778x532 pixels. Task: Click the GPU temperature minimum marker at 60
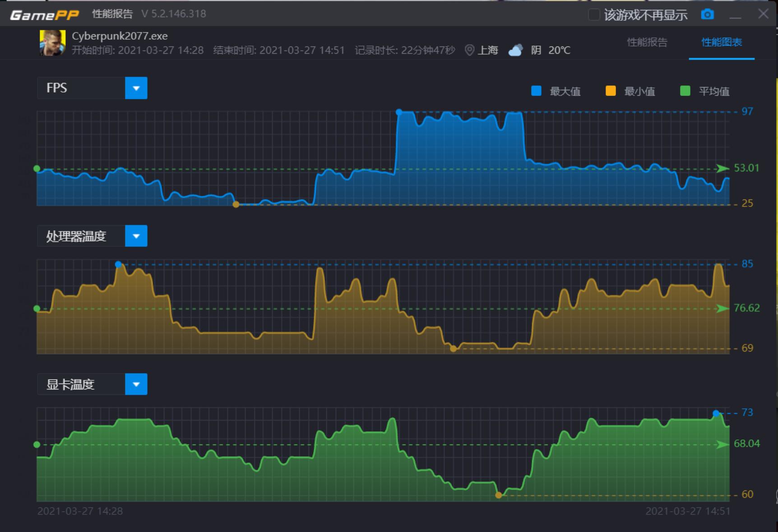pos(499,495)
